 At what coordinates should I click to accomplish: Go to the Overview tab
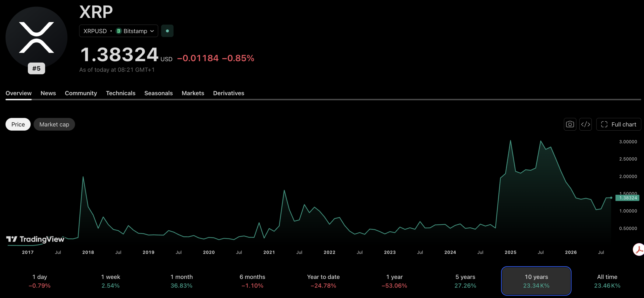coord(19,93)
